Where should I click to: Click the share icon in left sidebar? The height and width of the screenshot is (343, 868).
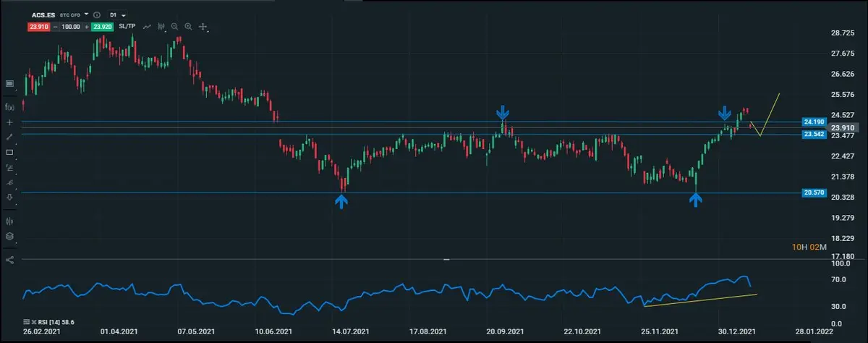[9, 260]
